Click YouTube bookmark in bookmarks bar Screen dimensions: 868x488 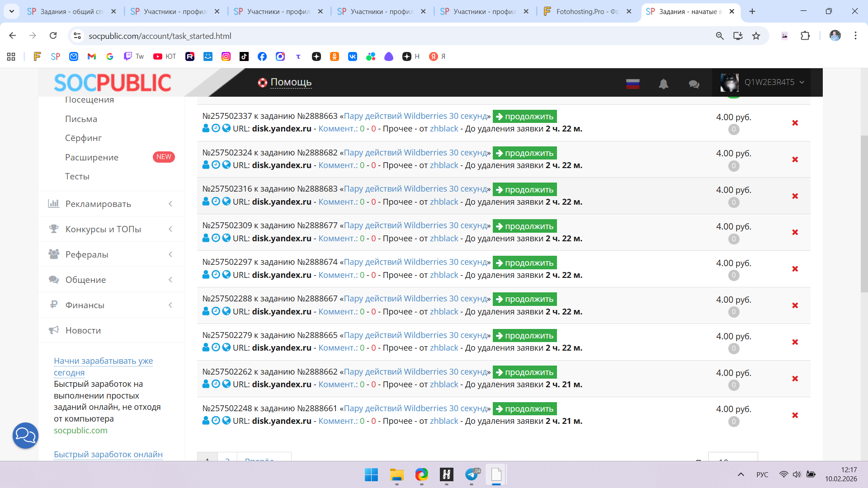(x=165, y=56)
